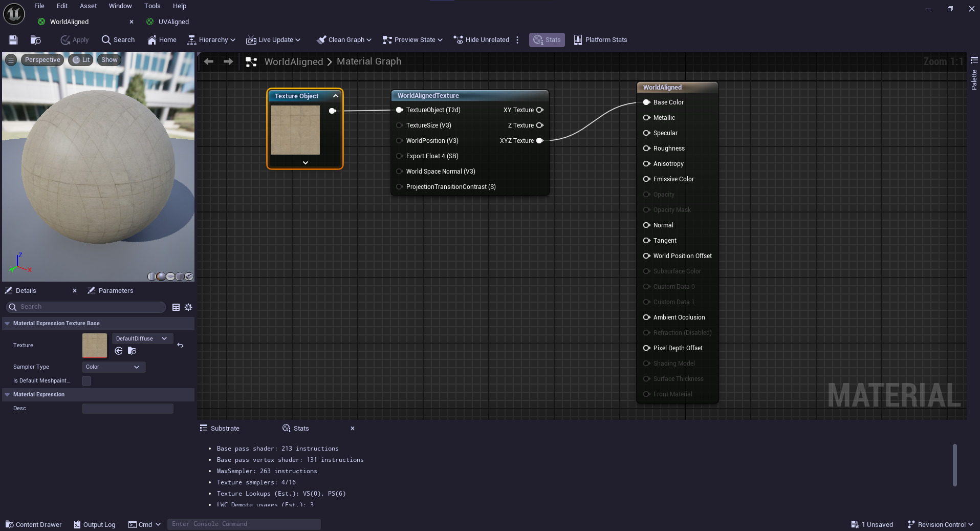Viewport: 980px width, 531px height.
Task: Switch to the UVAligned asset tab
Action: 172,22
